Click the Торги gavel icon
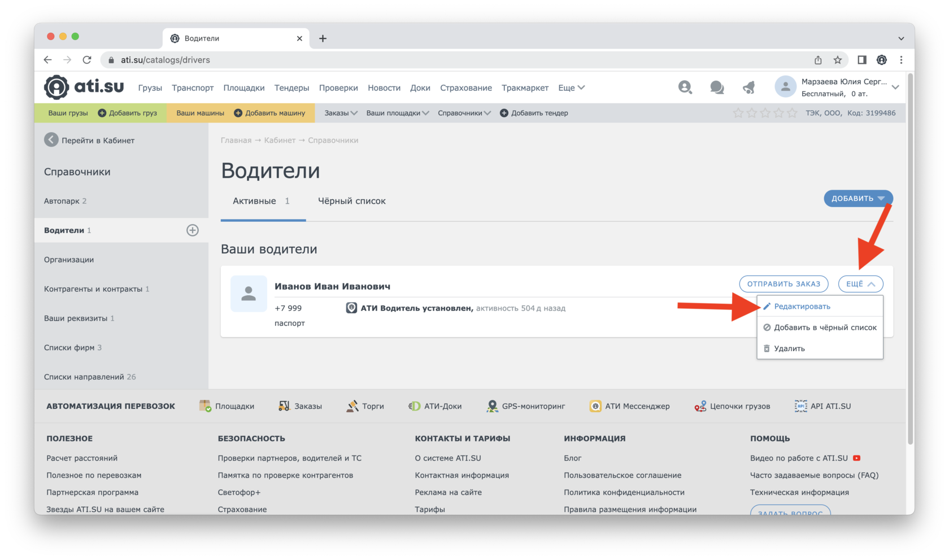The width and height of the screenshot is (949, 560). pos(352,406)
